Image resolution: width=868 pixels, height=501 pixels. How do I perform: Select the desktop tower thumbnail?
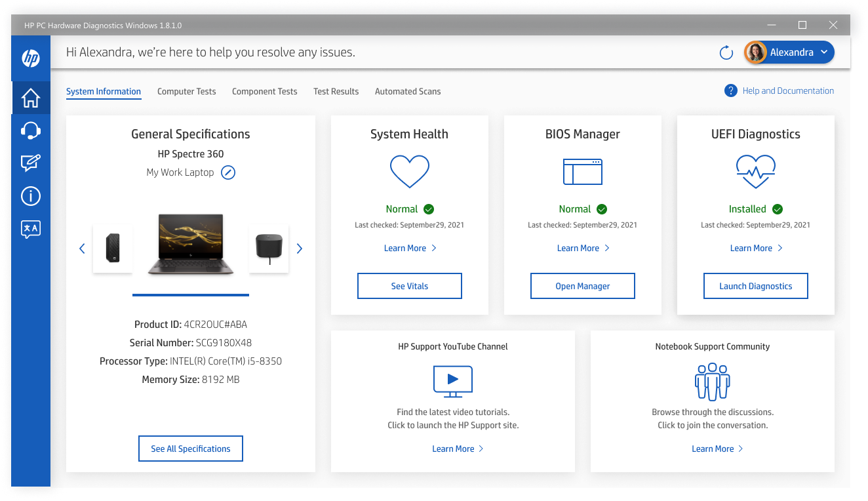113,249
